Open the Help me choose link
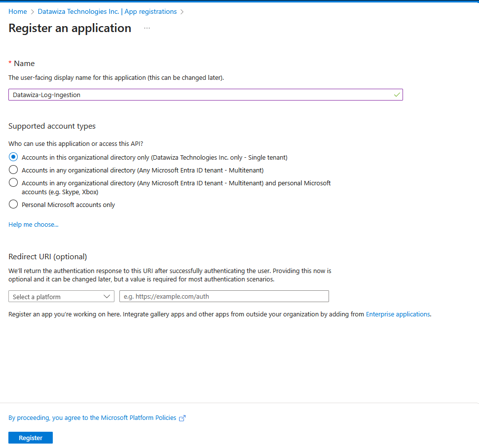Viewport: 479px width, 448px height. [x=34, y=225]
